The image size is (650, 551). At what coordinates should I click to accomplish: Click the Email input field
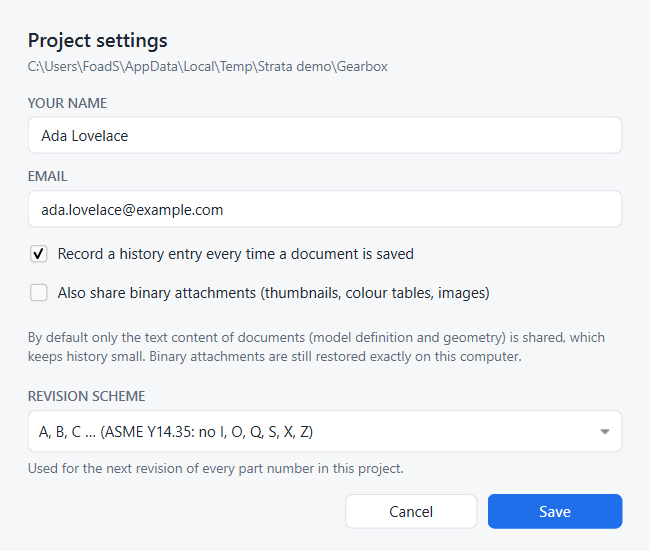pyautogui.click(x=325, y=209)
